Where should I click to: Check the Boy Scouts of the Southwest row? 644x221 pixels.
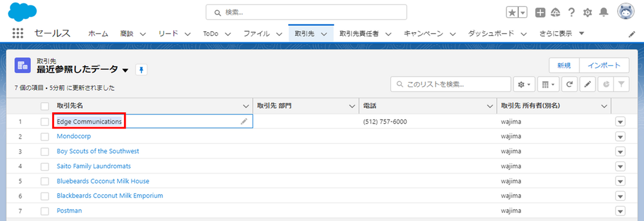(x=45, y=152)
